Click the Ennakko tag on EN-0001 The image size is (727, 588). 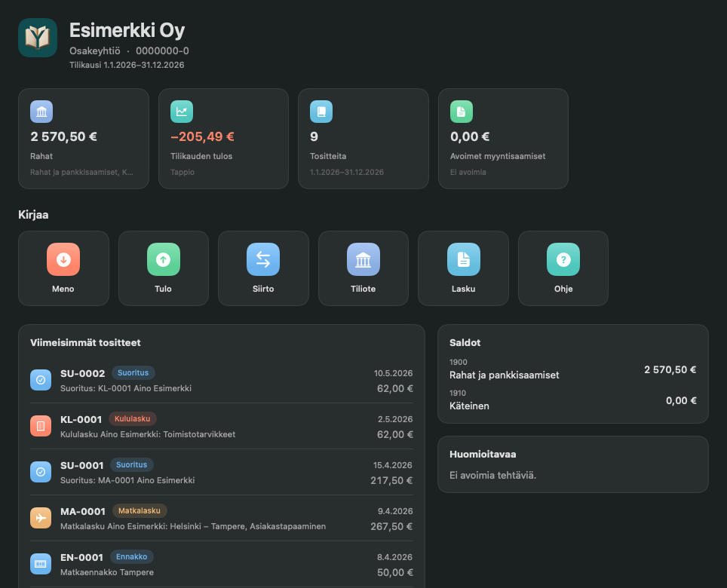[x=132, y=557]
